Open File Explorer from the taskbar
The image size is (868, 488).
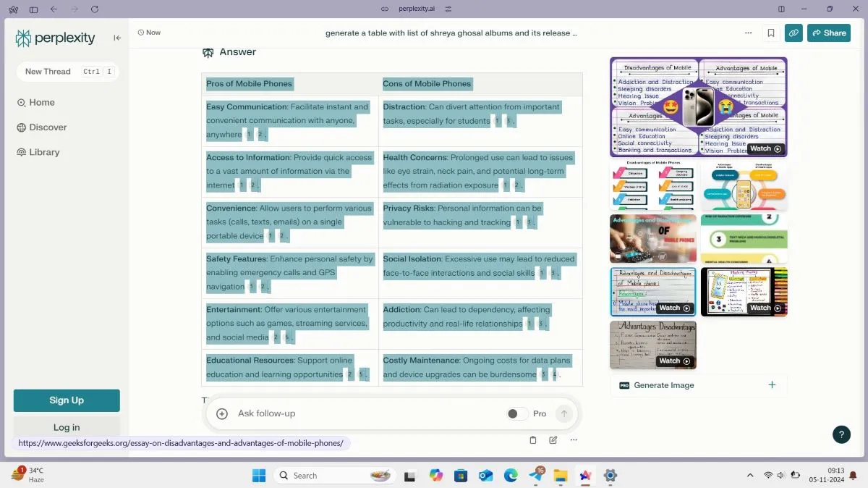click(x=560, y=476)
